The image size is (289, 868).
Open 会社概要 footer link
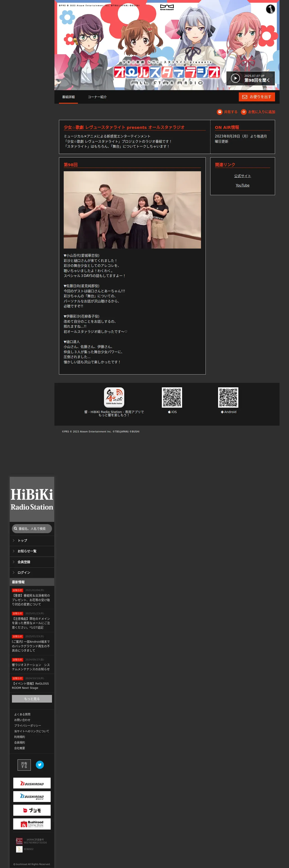pos(20,748)
